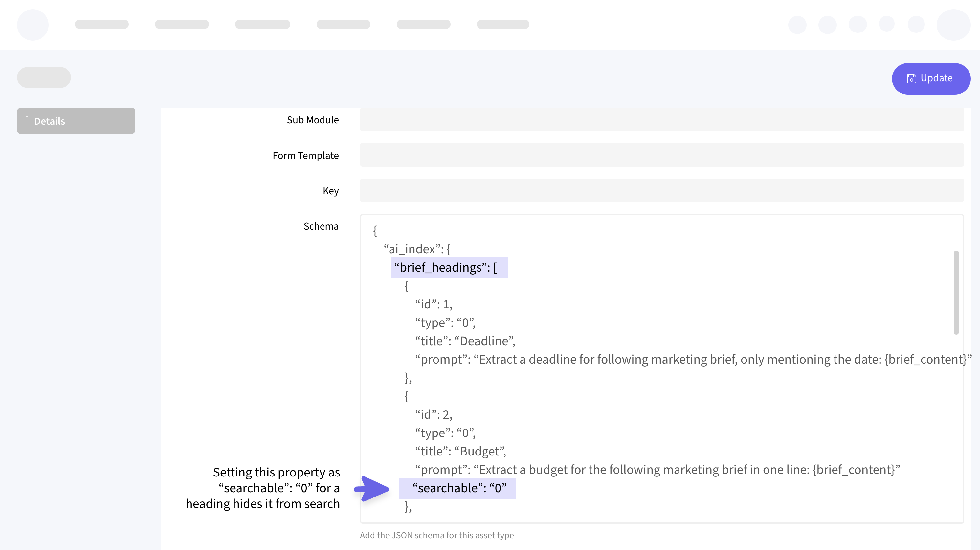Click the first small round header icon
Image resolution: width=980 pixels, height=550 pixels.
pos(797,25)
